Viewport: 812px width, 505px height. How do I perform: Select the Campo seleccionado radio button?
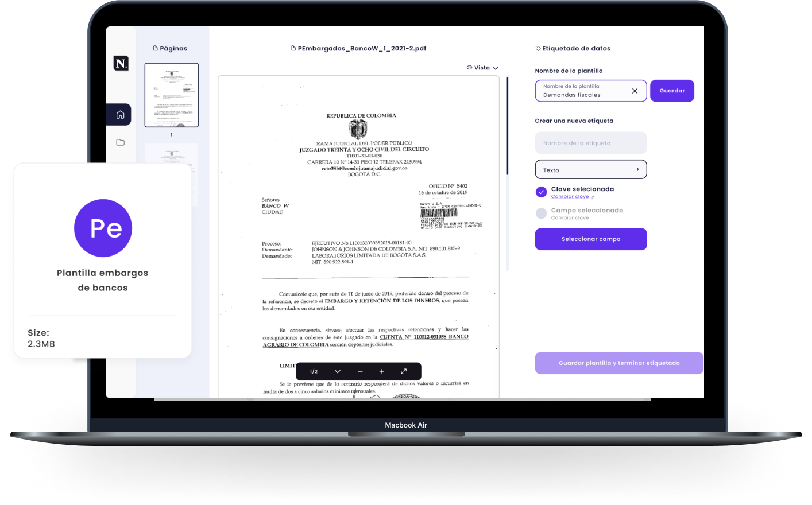coord(541,213)
